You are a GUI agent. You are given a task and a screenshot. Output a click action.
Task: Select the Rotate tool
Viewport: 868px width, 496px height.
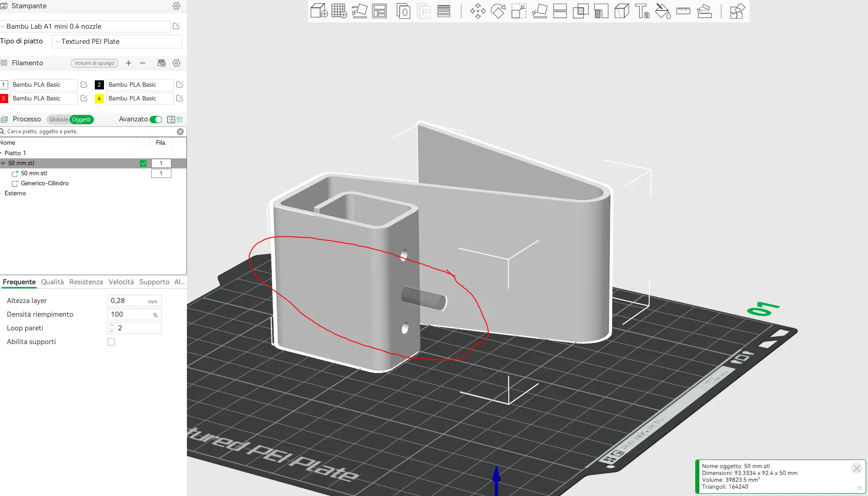click(x=498, y=10)
